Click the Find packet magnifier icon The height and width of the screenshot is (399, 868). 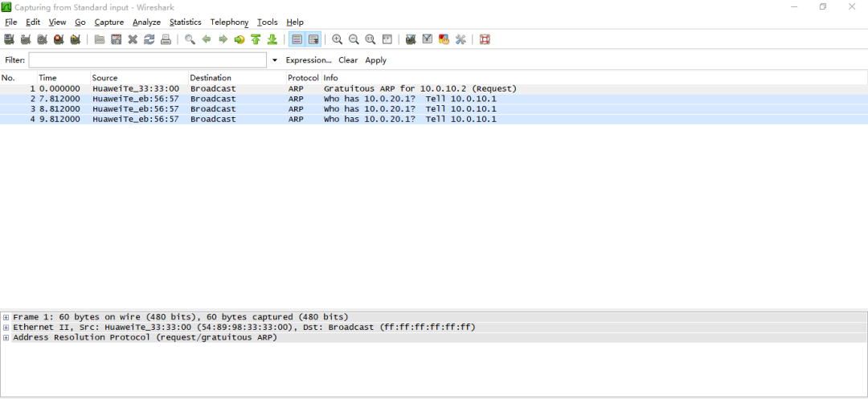pos(190,39)
